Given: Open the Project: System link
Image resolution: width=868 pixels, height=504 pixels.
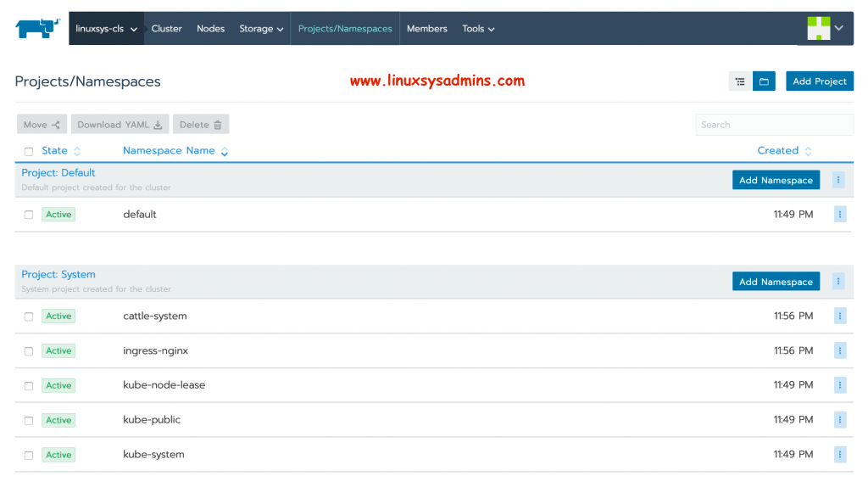Looking at the screenshot, I should pos(58,274).
